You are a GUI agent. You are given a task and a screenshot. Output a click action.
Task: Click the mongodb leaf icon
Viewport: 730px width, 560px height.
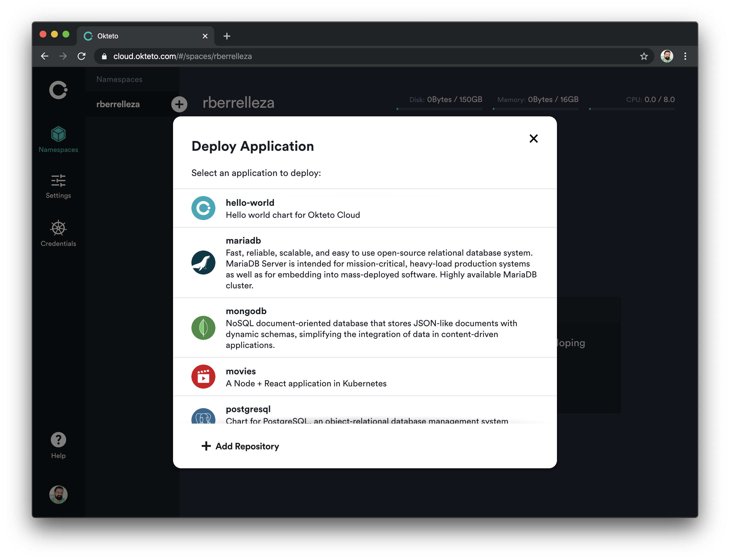click(x=203, y=328)
